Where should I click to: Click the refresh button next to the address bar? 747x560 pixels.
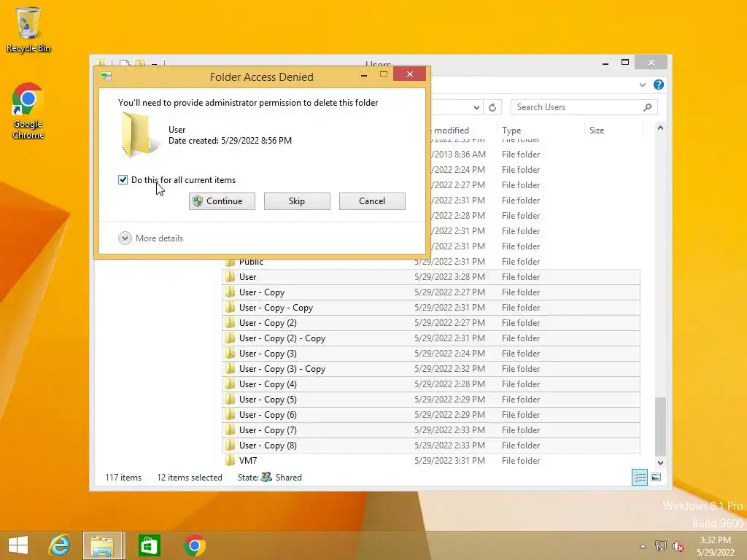(x=492, y=107)
